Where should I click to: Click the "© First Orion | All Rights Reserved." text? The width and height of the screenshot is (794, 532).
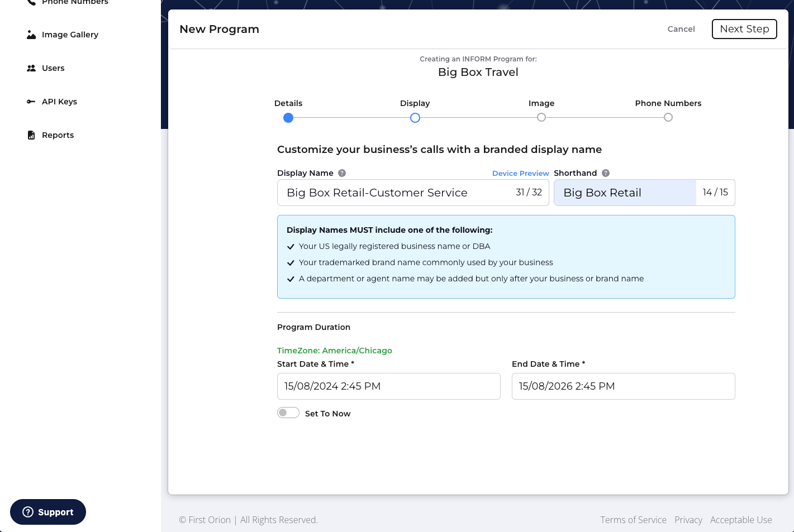coord(248,520)
